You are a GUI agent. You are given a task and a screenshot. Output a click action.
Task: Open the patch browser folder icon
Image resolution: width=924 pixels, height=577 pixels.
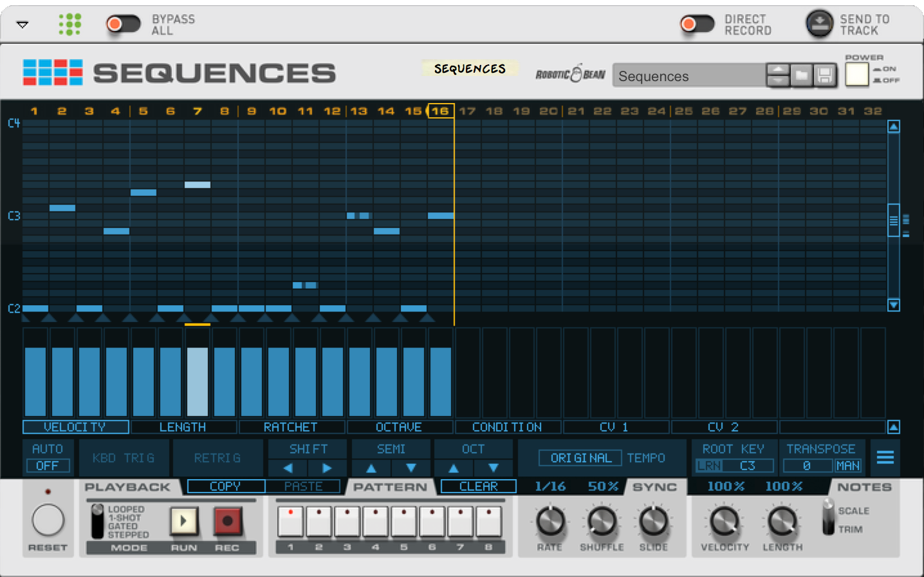coord(801,76)
